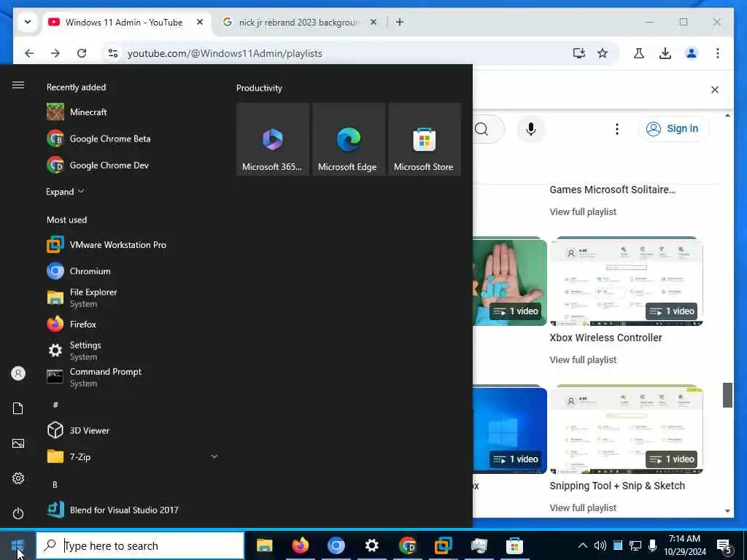747x560 pixels.
Task: Go back in Chrome
Action: 29,53
